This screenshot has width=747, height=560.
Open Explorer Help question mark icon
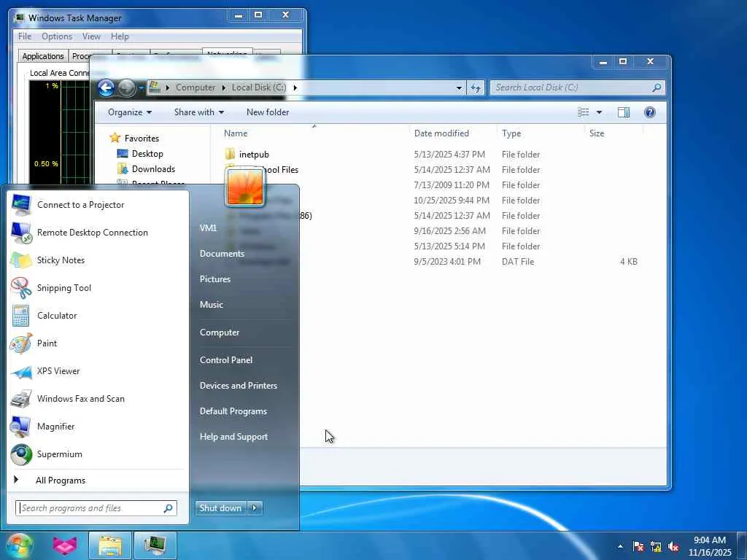pos(649,112)
